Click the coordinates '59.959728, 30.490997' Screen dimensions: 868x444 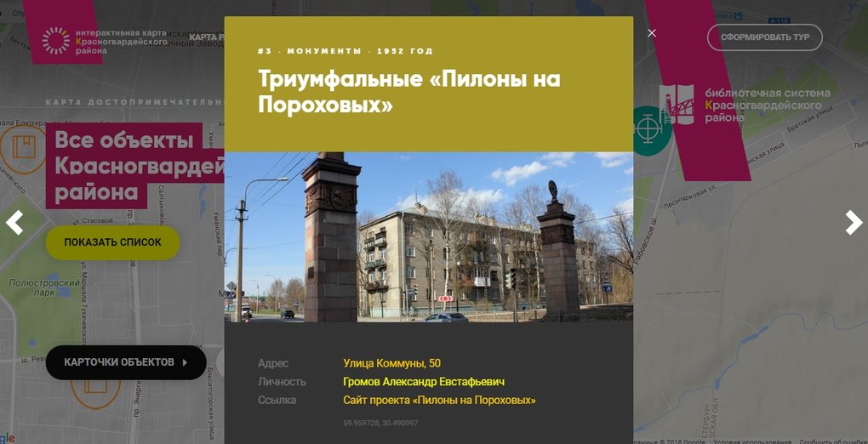point(380,423)
